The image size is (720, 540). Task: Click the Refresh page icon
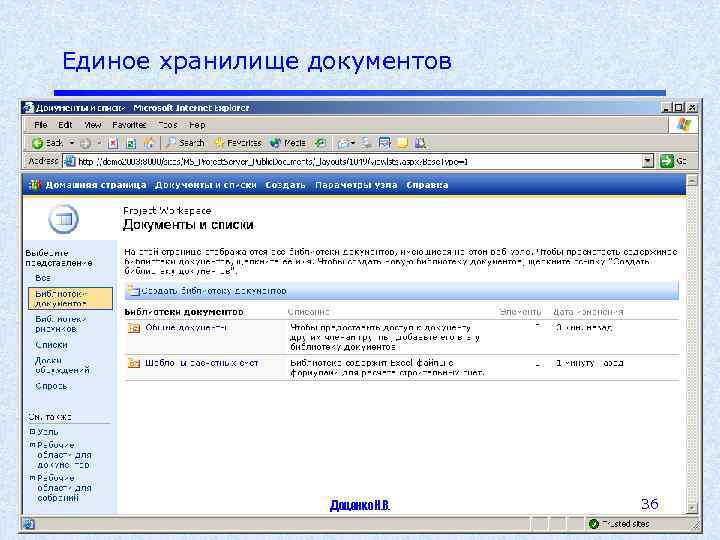(x=131, y=144)
